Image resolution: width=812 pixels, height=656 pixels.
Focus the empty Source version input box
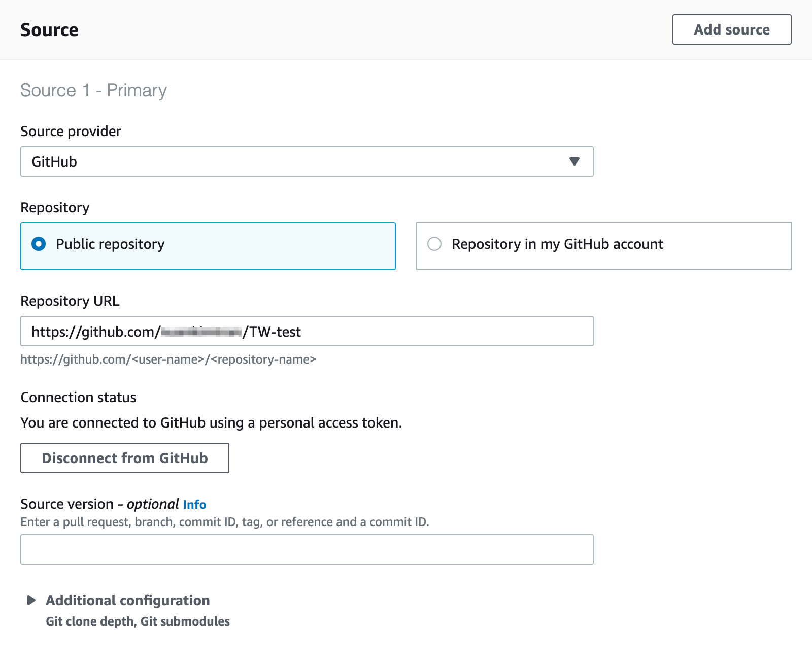tap(307, 549)
